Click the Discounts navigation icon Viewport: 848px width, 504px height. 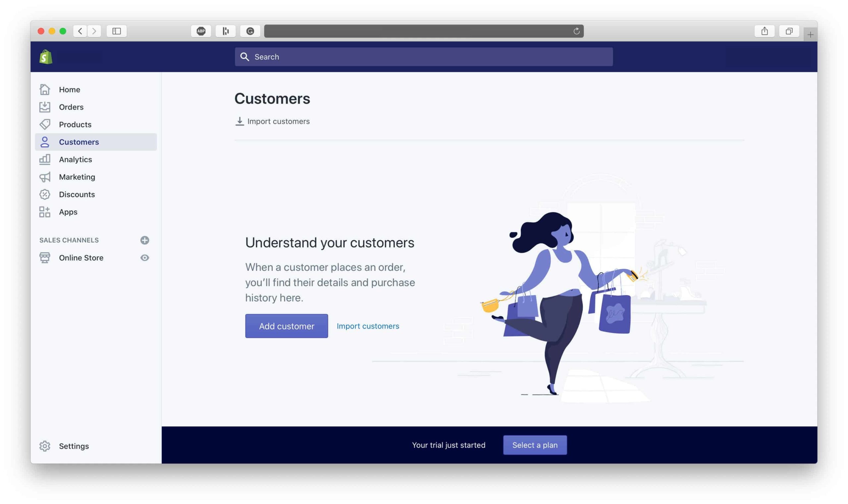(x=44, y=194)
